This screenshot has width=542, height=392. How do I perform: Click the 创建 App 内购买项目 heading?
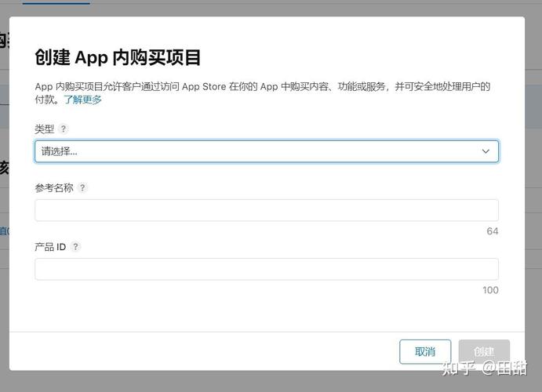point(118,57)
